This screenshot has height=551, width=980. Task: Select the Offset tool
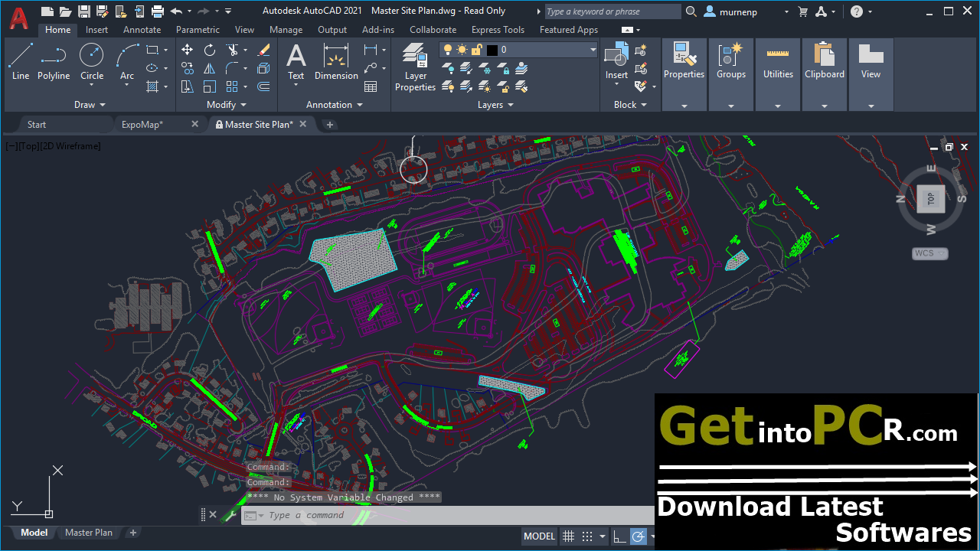(264, 86)
